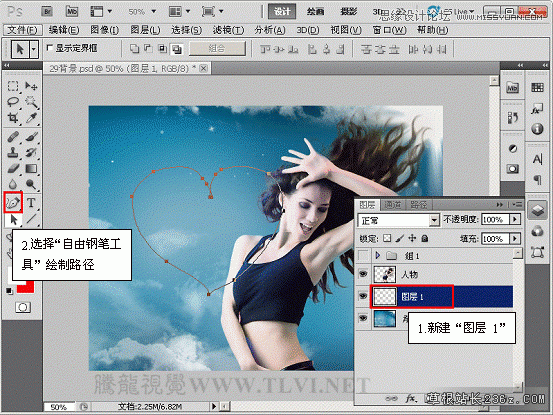Hide the 图层 1 layer

coord(363,296)
